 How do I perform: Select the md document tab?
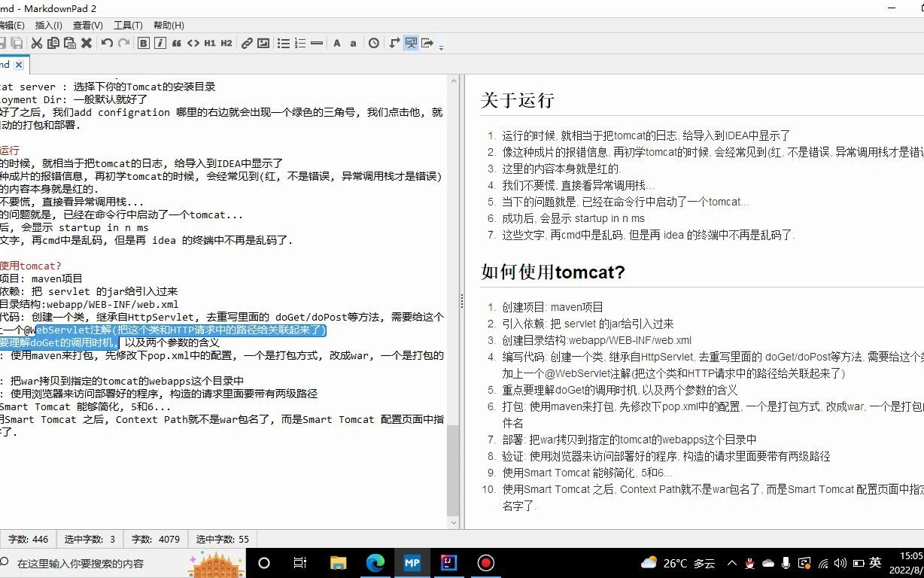point(8,65)
